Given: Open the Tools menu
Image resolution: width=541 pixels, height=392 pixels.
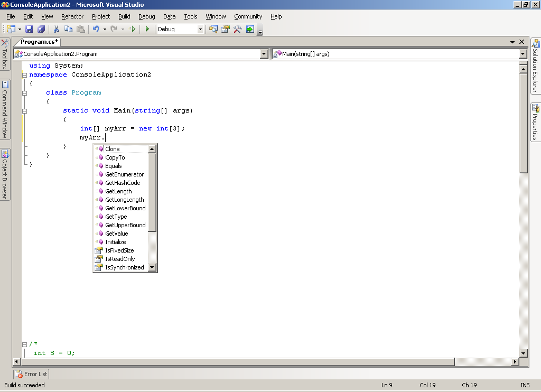Looking at the screenshot, I should point(190,16).
